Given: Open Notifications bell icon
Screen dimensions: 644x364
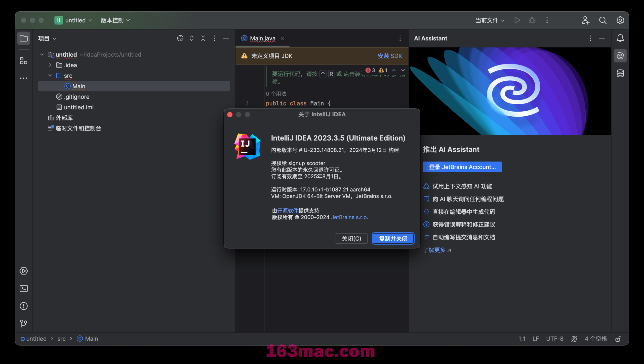Looking at the screenshot, I should point(620,38).
